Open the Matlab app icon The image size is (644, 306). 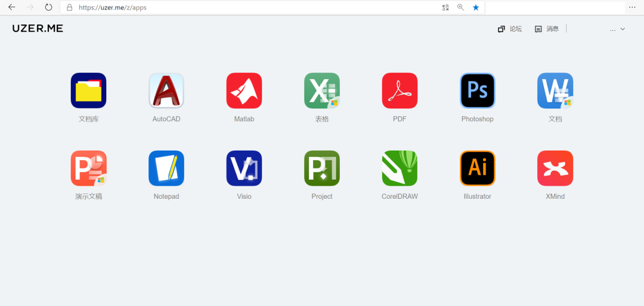click(x=244, y=90)
